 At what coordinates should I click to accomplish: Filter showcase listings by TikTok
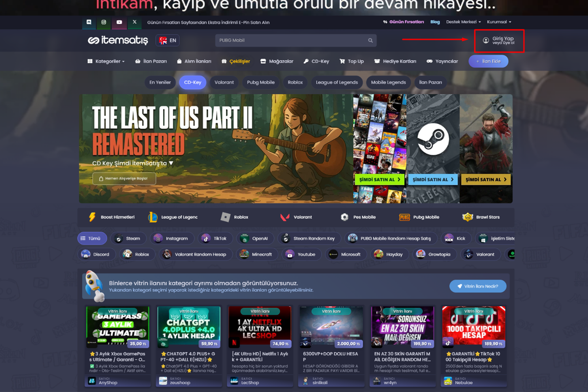(x=216, y=239)
